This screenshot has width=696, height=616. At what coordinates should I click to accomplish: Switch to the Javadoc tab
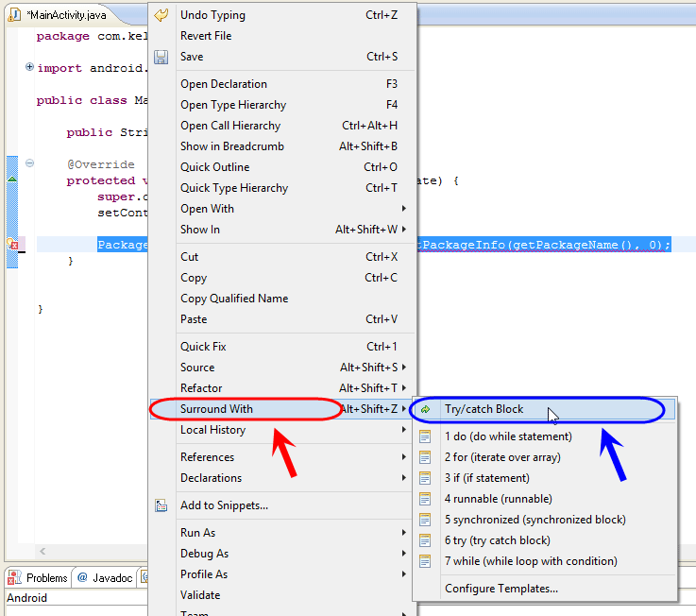click(105, 578)
